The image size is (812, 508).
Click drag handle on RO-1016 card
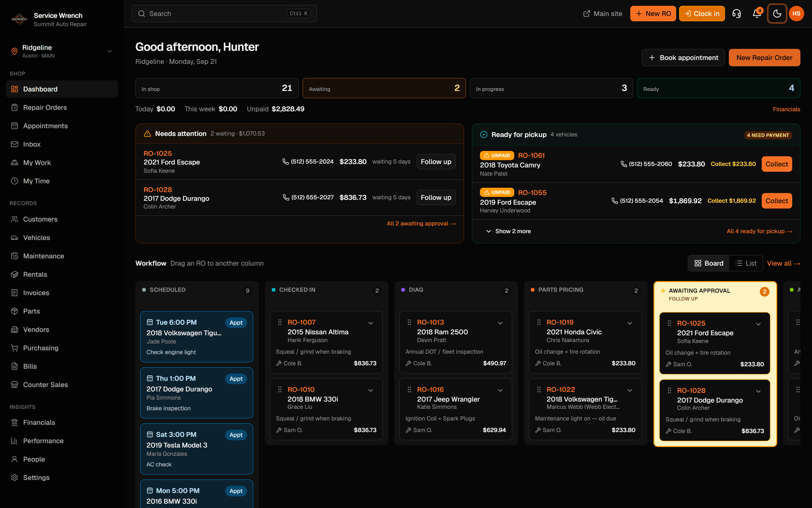[409, 390]
